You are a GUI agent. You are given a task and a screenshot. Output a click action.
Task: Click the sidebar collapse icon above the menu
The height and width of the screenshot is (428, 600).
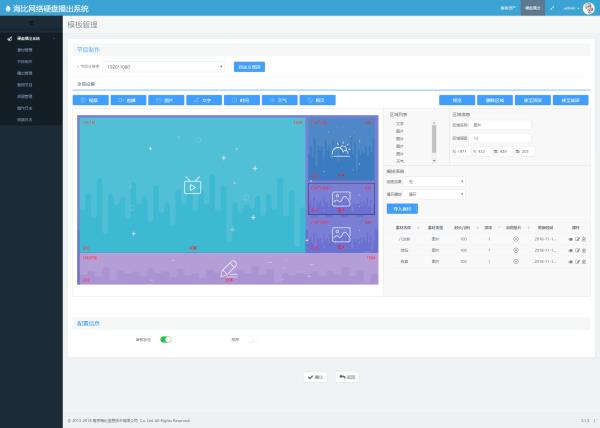click(x=31, y=21)
